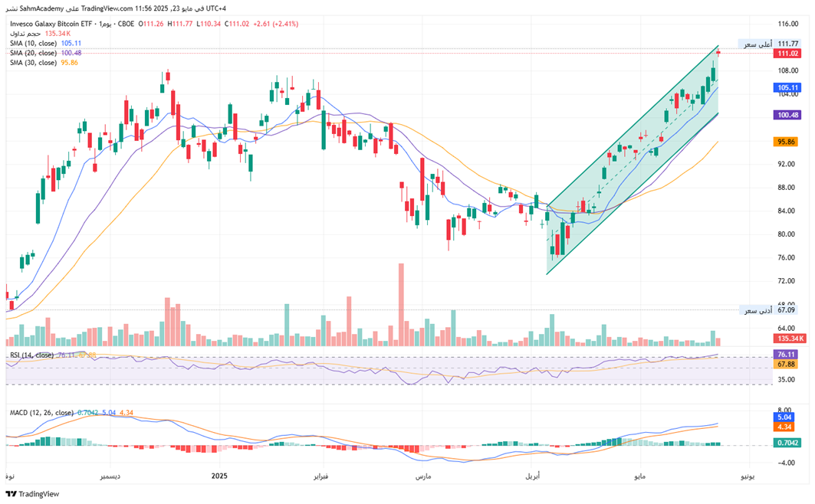
Task: Click "64.00" on the price axis
Action: 788,328
